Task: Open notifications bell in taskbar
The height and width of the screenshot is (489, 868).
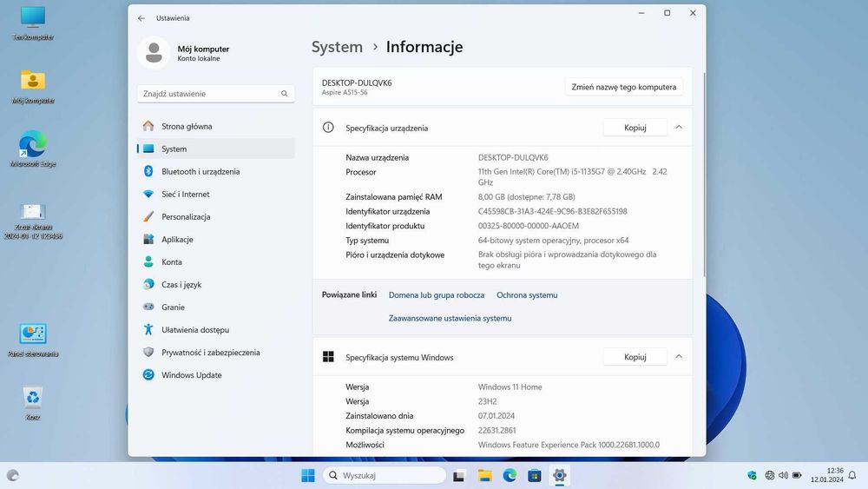Action: (852, 475)
